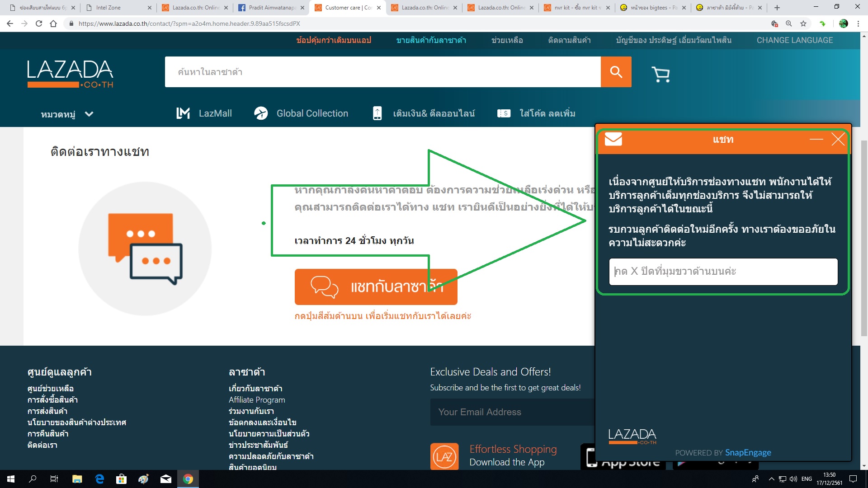Screen dimensions: 868x488
Task: Reload the page in Chrome
Action: [39, 23]
